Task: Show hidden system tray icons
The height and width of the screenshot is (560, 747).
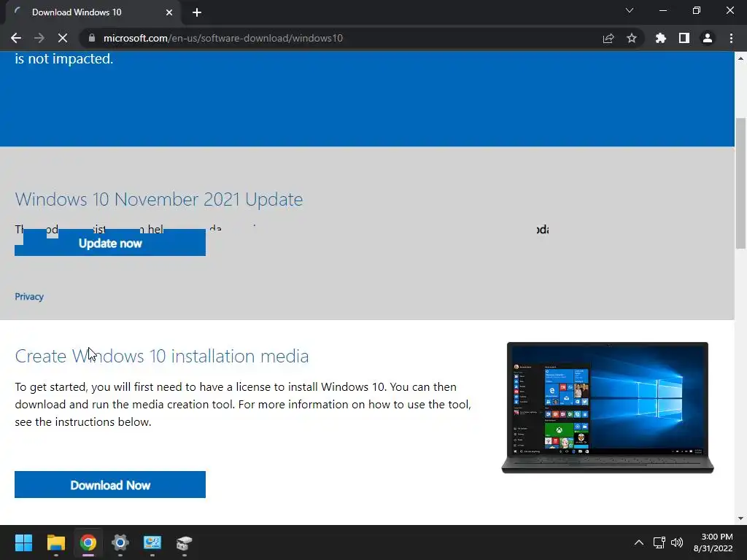Action: tap(639, 542)
